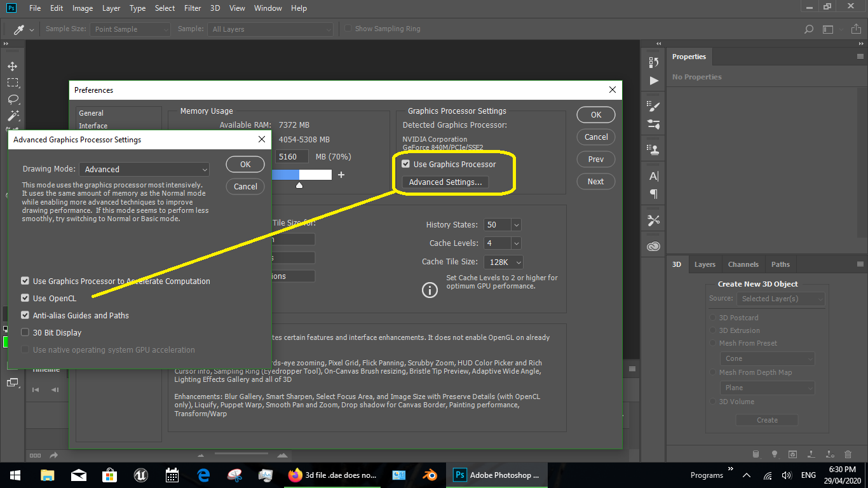Disable Use Graphics Processor
The width and height of the screenshot is (868, 488).
tap(405, 164)
